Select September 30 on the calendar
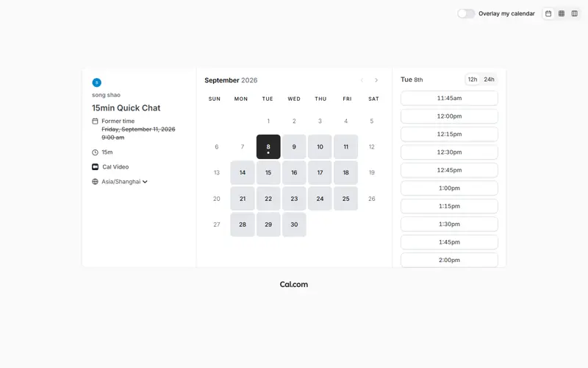Viewport: 588px width, 368px height. tap(294, 224)
